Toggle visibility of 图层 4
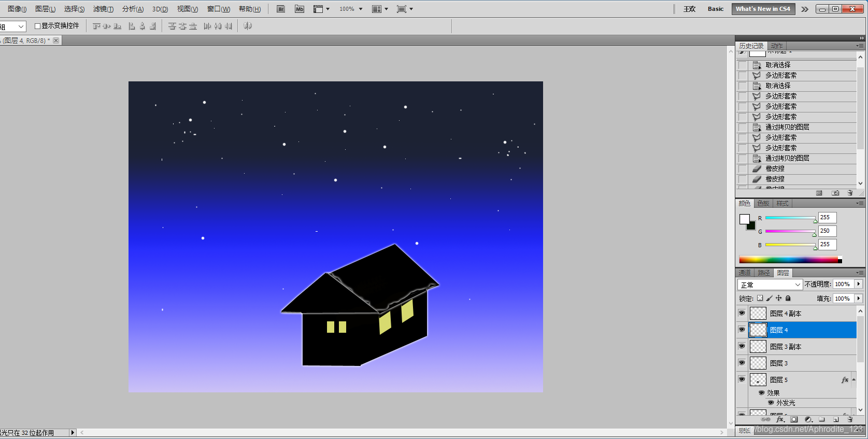The image size is (868, 439). [742, 330]
